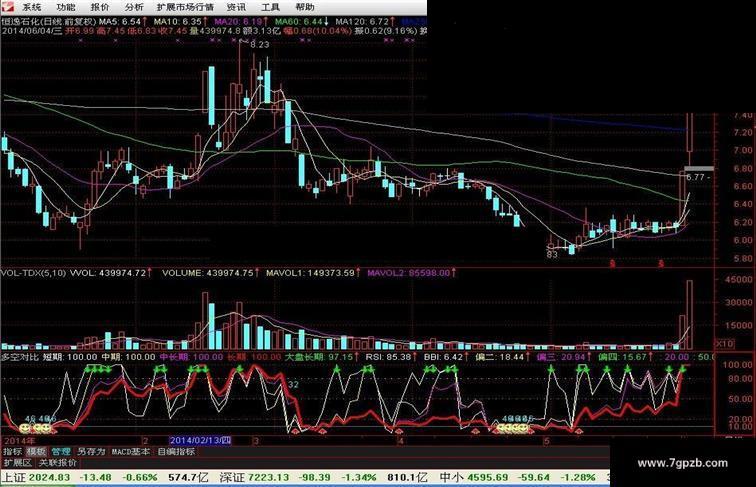Switch to the MACD基本 template
The height and width of the screenshot is (487, 756).
pyautogui.click(x=131, y=452)
